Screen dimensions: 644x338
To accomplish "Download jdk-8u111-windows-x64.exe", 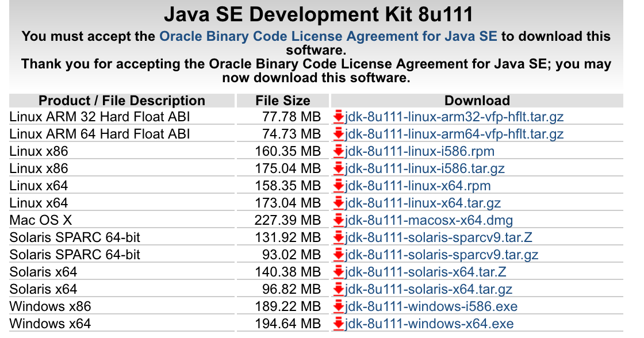I will tap(430, 324).
